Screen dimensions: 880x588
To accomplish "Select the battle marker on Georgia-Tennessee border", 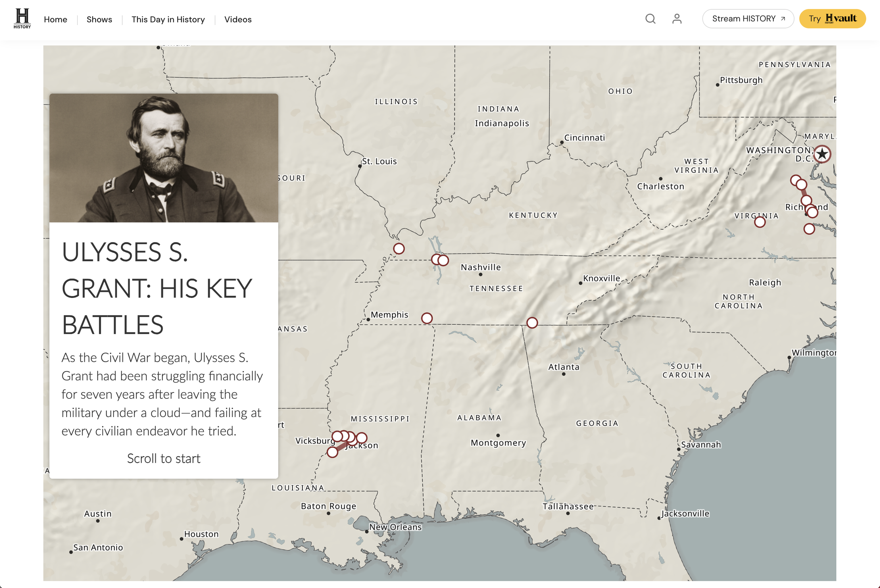I will [532, 322].
